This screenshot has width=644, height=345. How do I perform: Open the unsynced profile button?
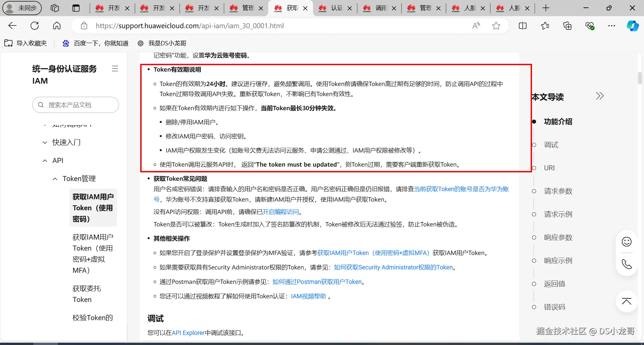pyautogui.click(x=22, y=8)
